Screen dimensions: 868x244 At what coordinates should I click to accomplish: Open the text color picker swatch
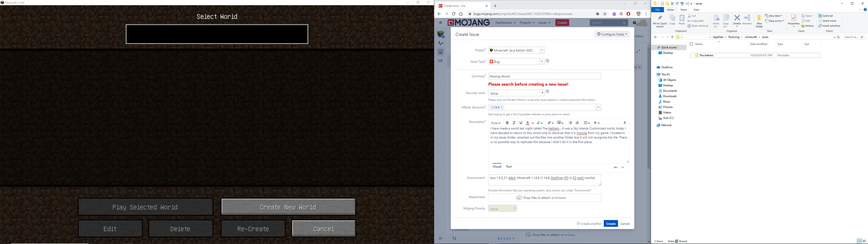point(528,123)
